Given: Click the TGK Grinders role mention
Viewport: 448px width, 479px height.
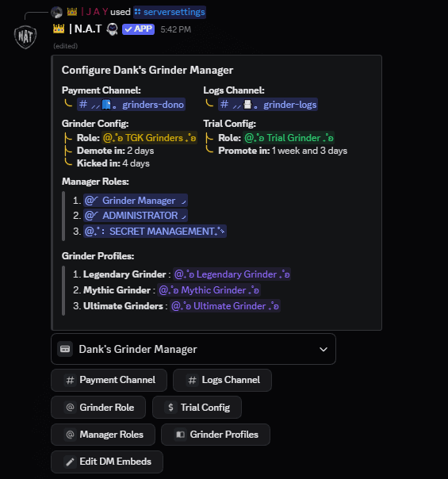Looking at the screenshot, I should (149, 138).
